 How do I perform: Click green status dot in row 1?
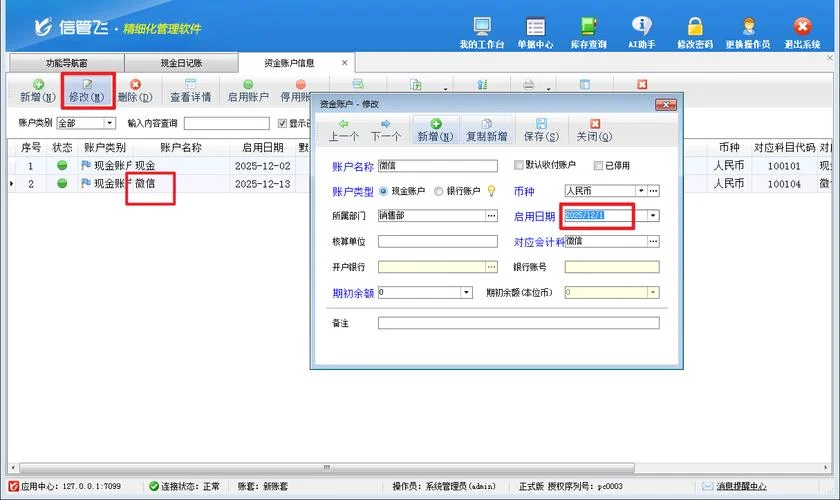point(62,166)
